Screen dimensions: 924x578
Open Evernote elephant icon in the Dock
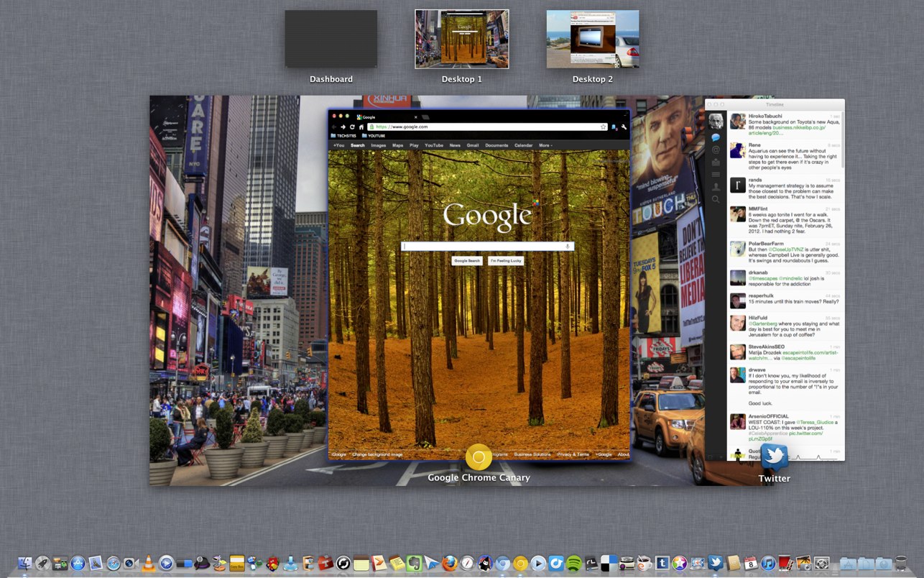(414, 563)
